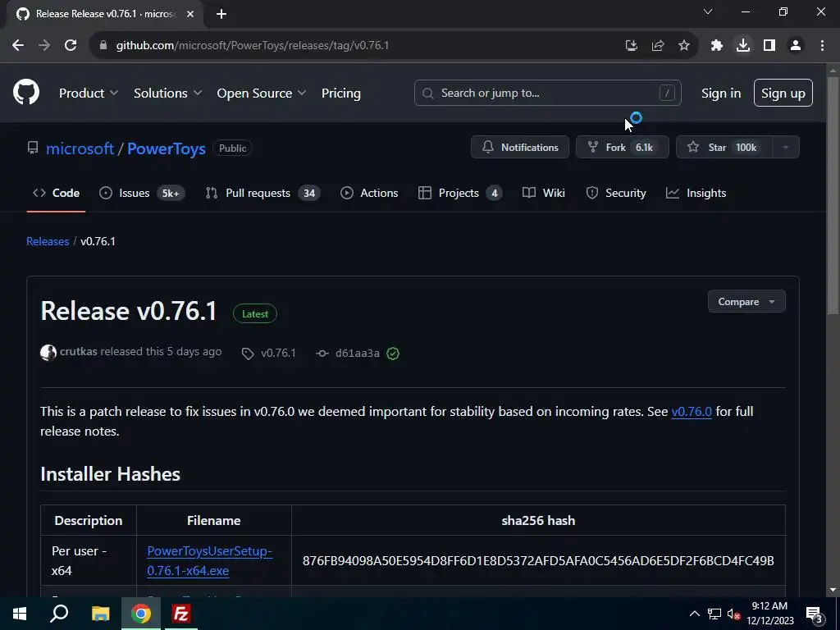The image size is (840, 630).
Task: Toggle Chrome side panel icon
Action: [x=769, y=46]
